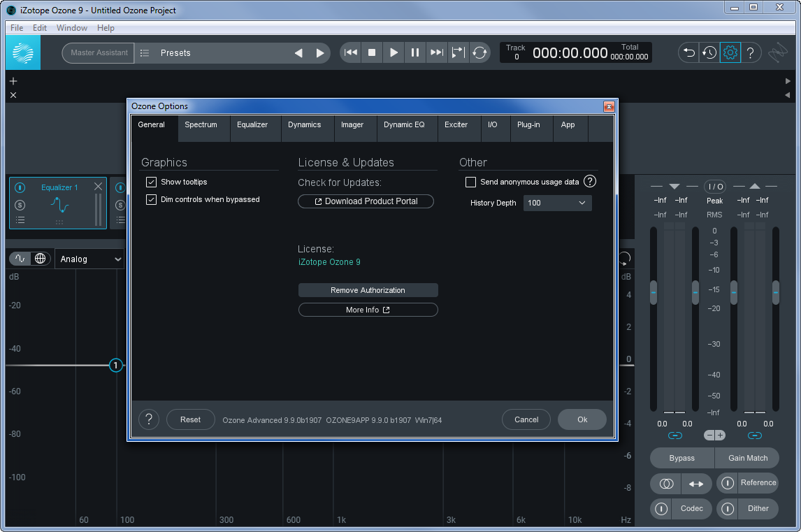Click Download Product Portal button

(x=366, y=201)
